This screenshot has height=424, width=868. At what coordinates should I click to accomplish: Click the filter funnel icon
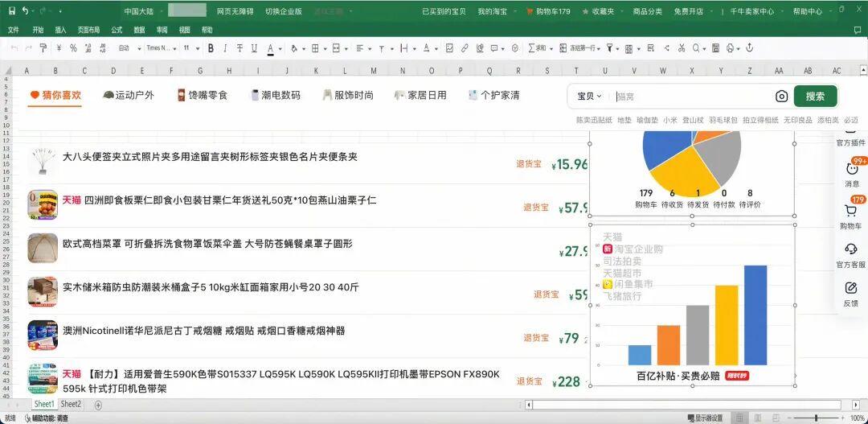tap(609, 48)
